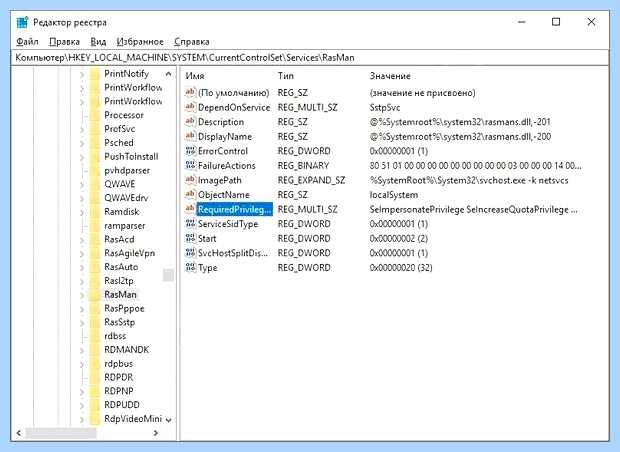Click the DWORD icon beside Type value
This screenshot has height=452, width=620.
[190, 268]
